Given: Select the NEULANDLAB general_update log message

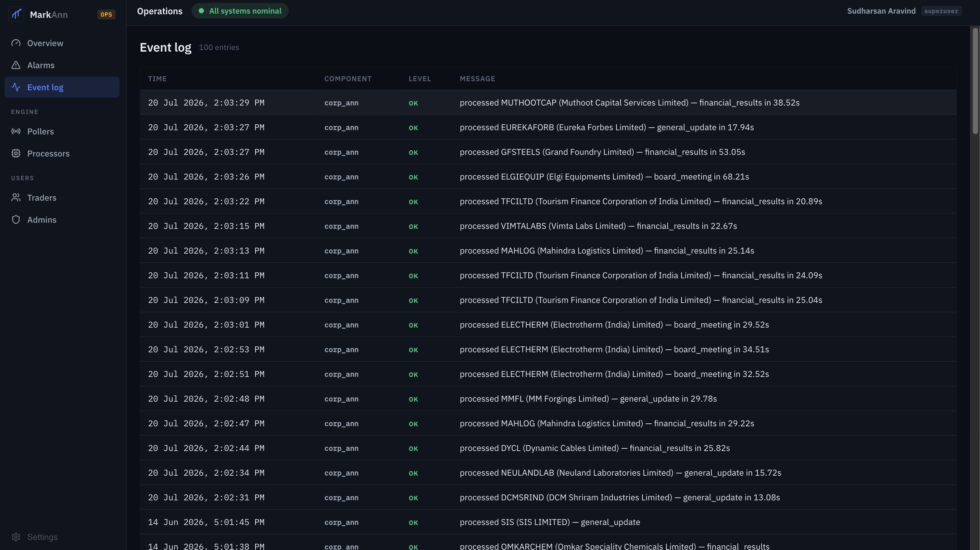Looking at the screenshot, I should (x=620, y=473).
